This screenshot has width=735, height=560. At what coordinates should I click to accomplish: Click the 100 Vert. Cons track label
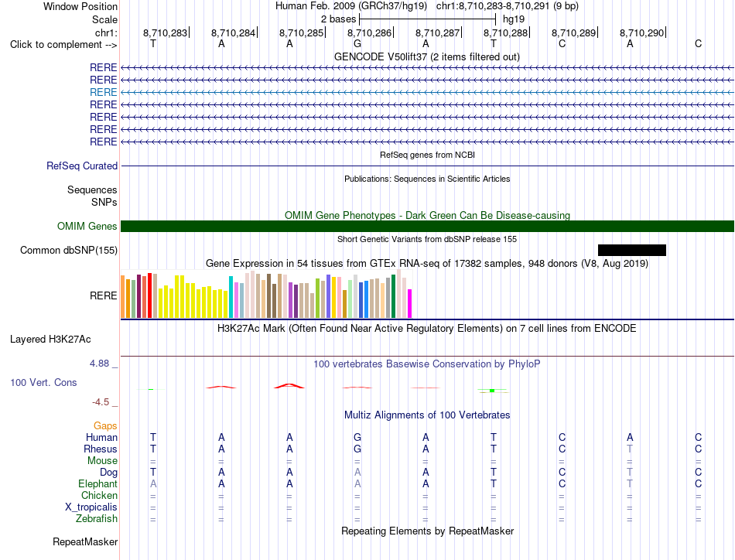pyautogui.click(x=43, y=382)
